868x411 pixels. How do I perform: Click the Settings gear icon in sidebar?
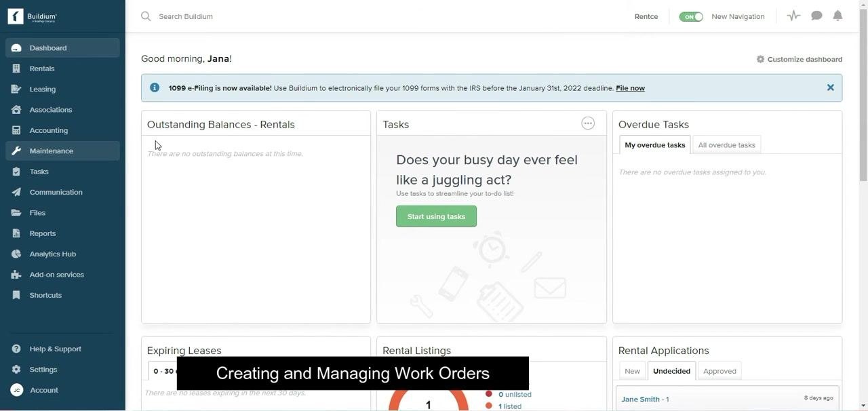tap(16, 370)
